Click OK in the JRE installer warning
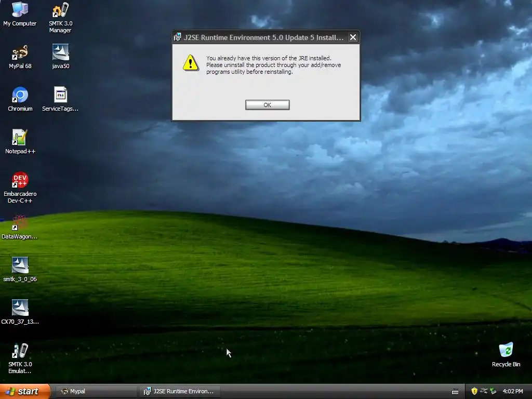 (x=268, y=105)
